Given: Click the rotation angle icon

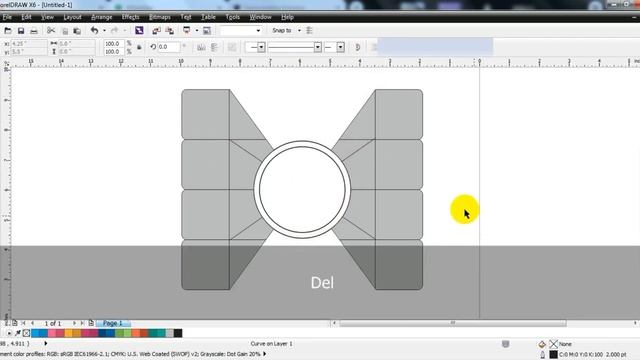Looking at the screenshot, I should 153,47.
